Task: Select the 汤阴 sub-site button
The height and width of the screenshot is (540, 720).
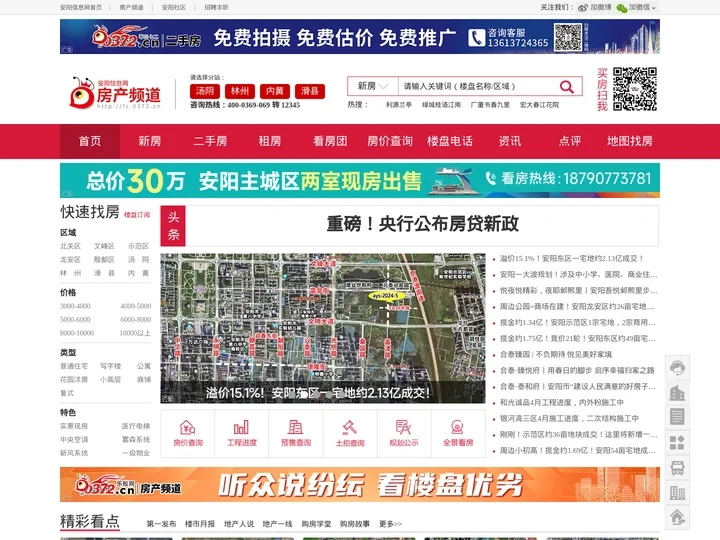Action: click(x=205, y=91)
